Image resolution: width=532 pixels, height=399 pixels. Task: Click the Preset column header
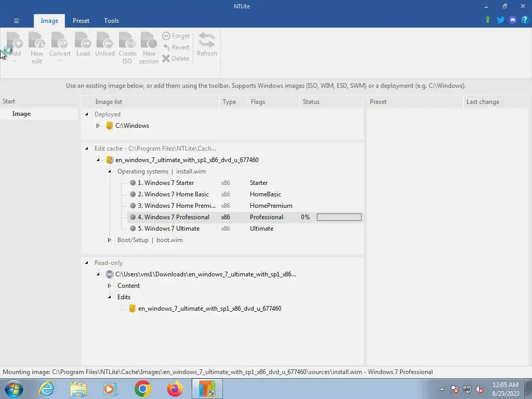(415, 102)
